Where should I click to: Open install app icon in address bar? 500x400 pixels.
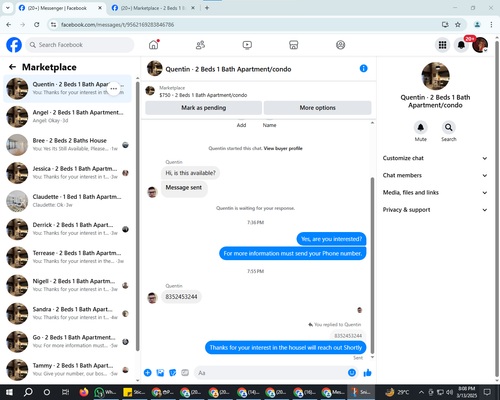tap(445, 24)
